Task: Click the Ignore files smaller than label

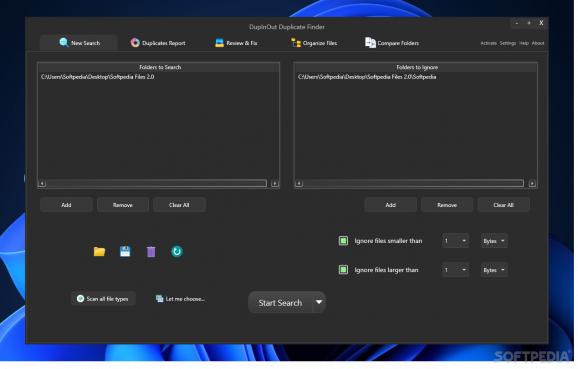Action: click(x=388, y=241)
